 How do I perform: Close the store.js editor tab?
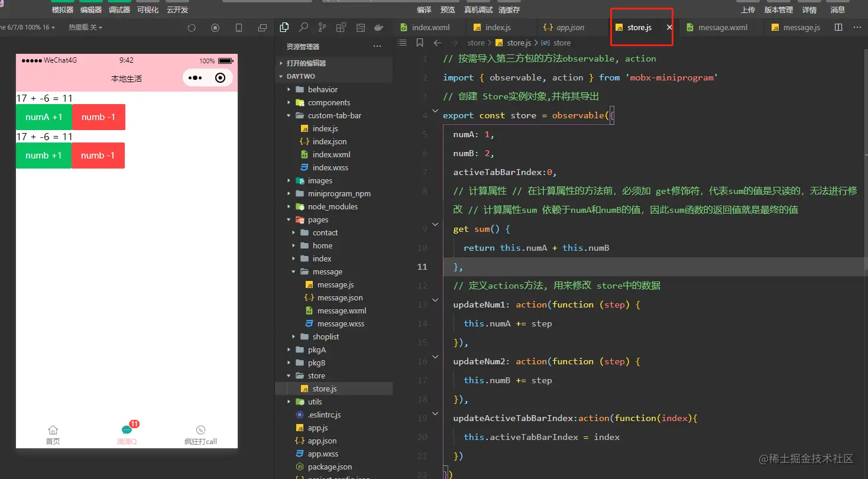tap(669, 27)
